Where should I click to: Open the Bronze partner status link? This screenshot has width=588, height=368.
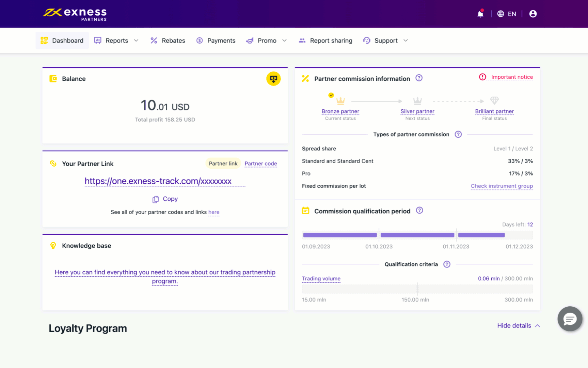(x=340, y=111)
